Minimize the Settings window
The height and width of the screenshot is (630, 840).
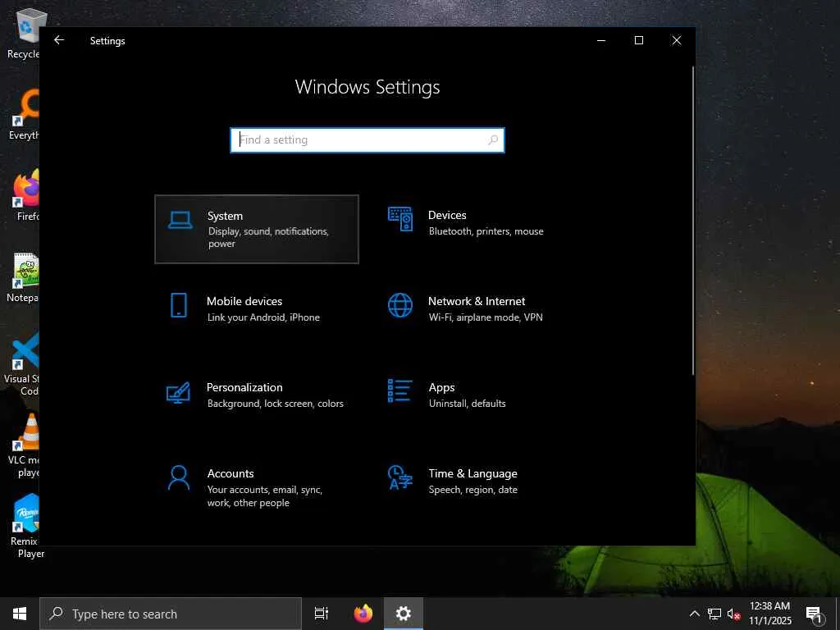pos(601,40)
